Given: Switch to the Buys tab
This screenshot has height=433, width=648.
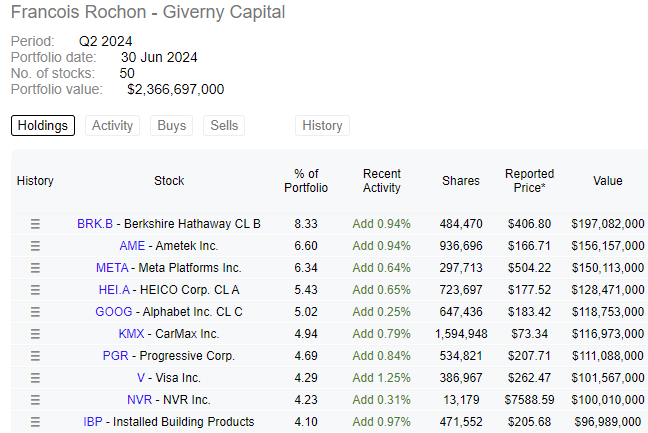Looking at the screenshot, I should [172, 126].
